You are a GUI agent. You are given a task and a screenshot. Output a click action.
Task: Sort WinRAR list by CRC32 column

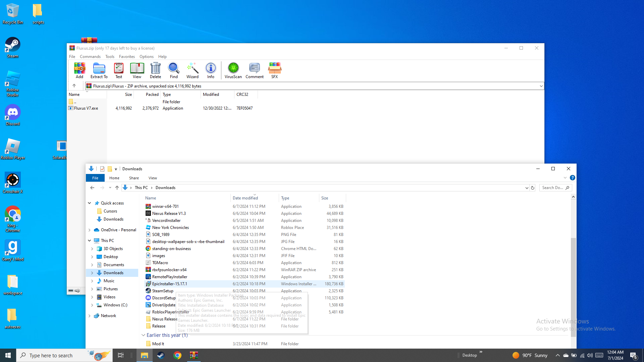click(246, 95)
